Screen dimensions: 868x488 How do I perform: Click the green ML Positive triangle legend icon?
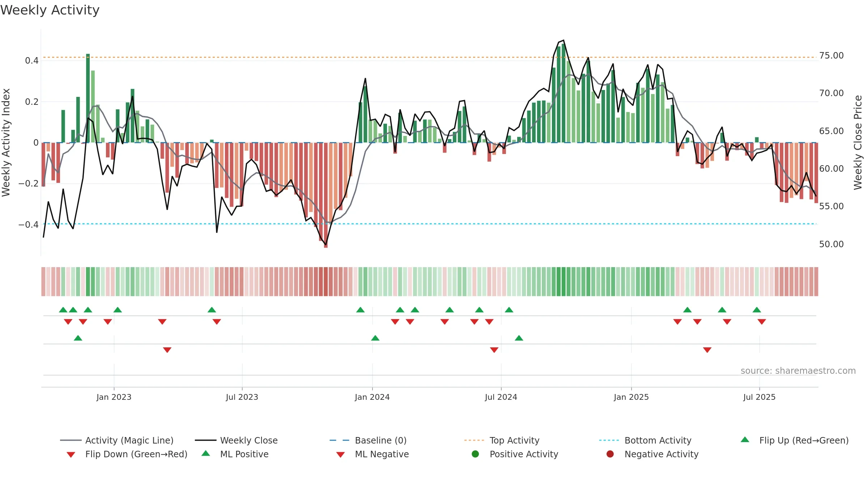point(206,453)
